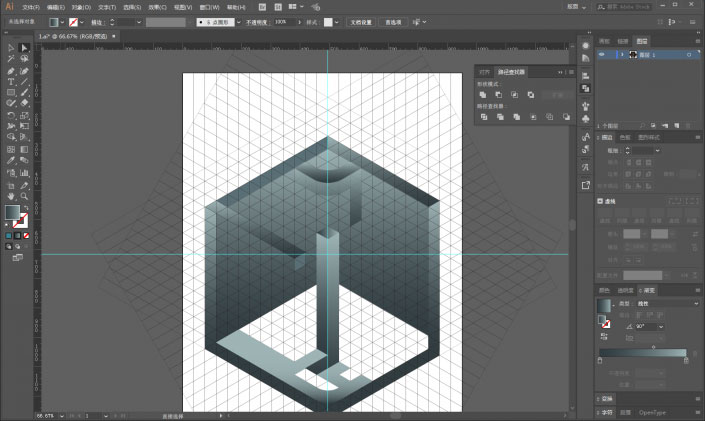Activate fill/stroke selector in Gradient panel
Image resolution: width=705 pixels, height=421 pixels.
(604, 321)
